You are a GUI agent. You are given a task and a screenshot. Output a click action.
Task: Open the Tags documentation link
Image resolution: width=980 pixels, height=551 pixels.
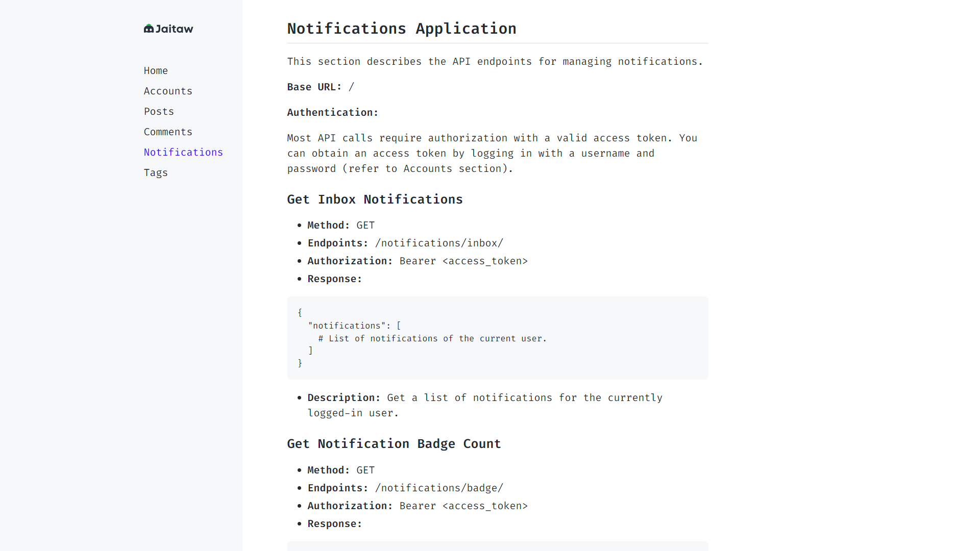[156, 172]
